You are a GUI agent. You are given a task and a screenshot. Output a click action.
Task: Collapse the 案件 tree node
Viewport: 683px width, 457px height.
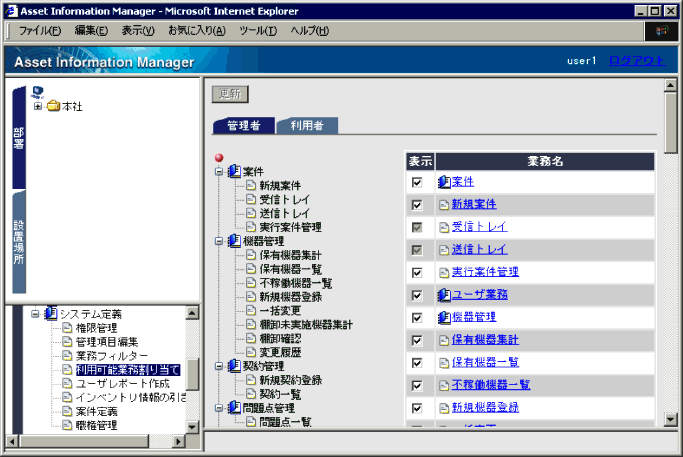click(x=219, y=171)
